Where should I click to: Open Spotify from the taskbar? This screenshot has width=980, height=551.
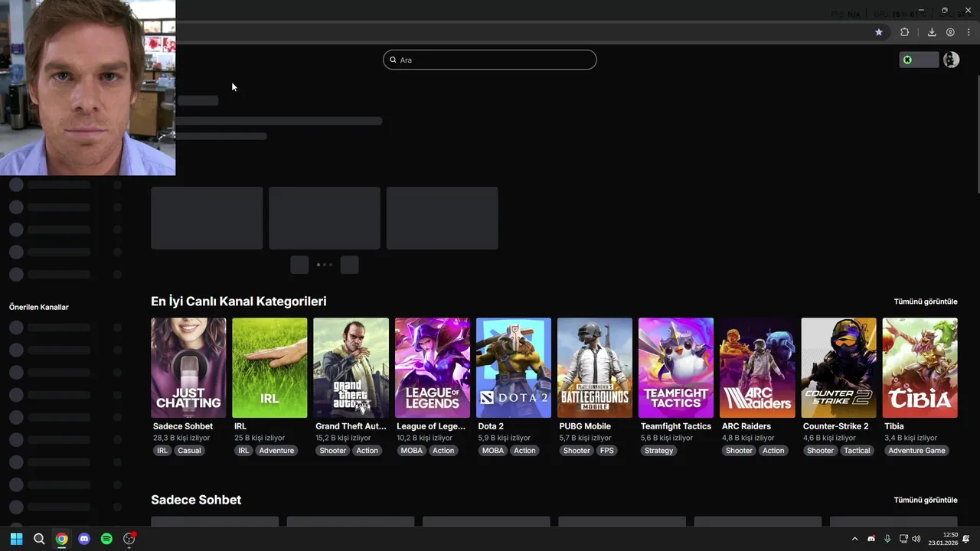pos(106,539)
